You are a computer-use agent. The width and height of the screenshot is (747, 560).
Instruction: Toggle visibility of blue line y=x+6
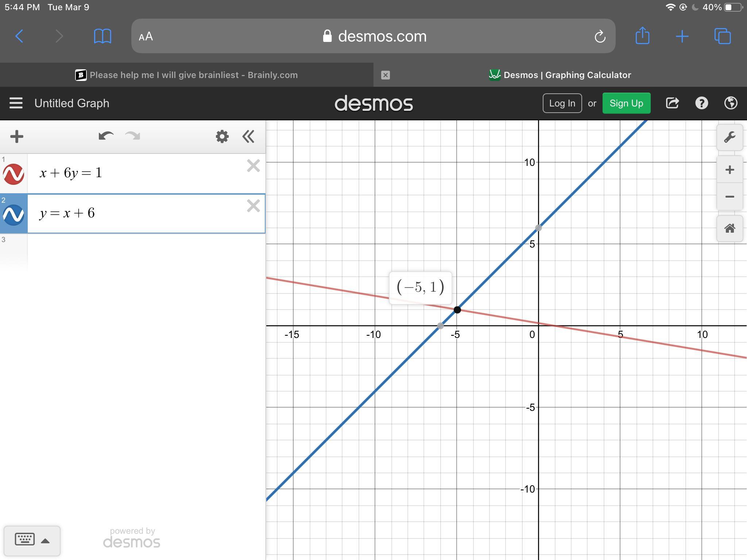click(x=13, y=214)
